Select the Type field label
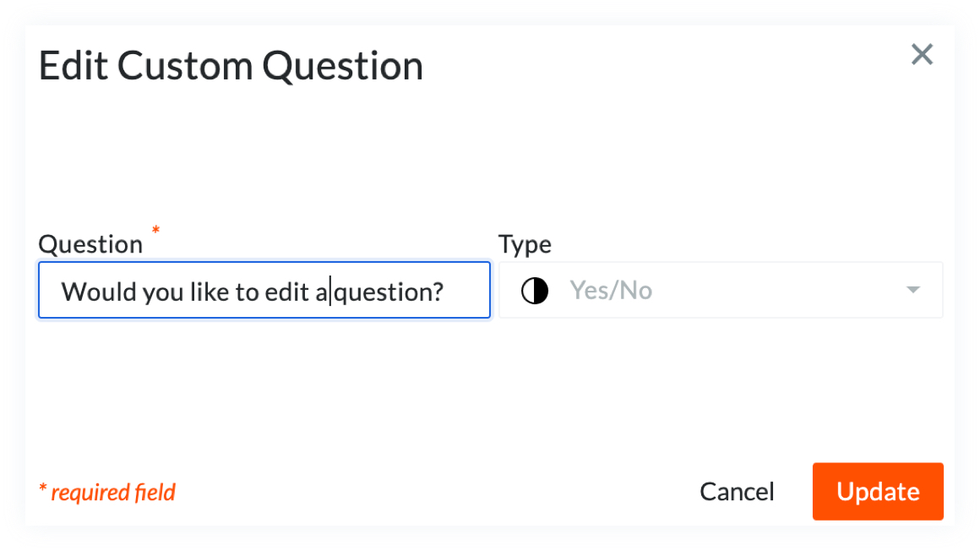This screenshot has height=551, width=980. coord(525,244)
